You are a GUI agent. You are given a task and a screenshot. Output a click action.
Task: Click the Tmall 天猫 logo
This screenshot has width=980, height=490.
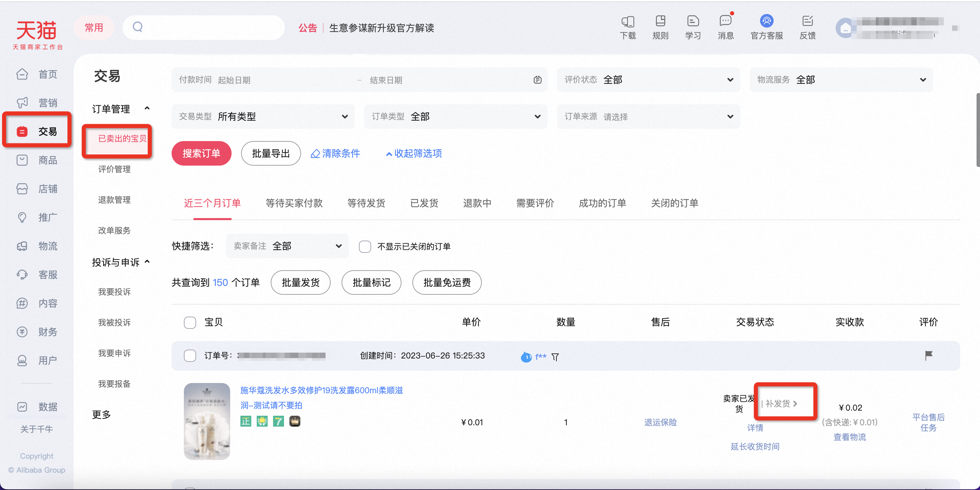[37, 34]
